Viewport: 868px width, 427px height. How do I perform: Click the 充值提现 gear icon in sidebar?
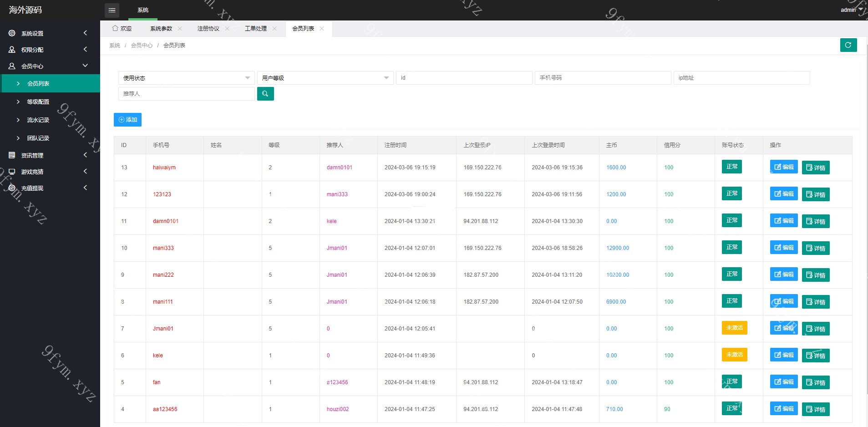pyautogui.click(x=12, y=188)
